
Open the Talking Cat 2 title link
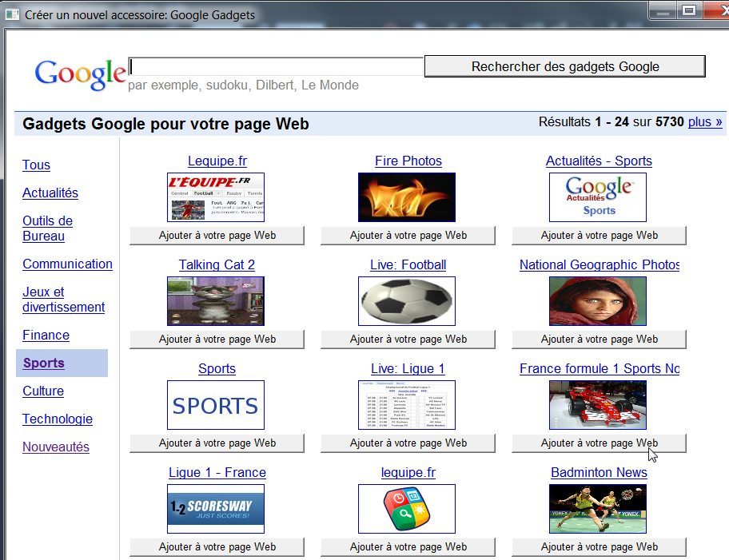(x=217, y=265)
